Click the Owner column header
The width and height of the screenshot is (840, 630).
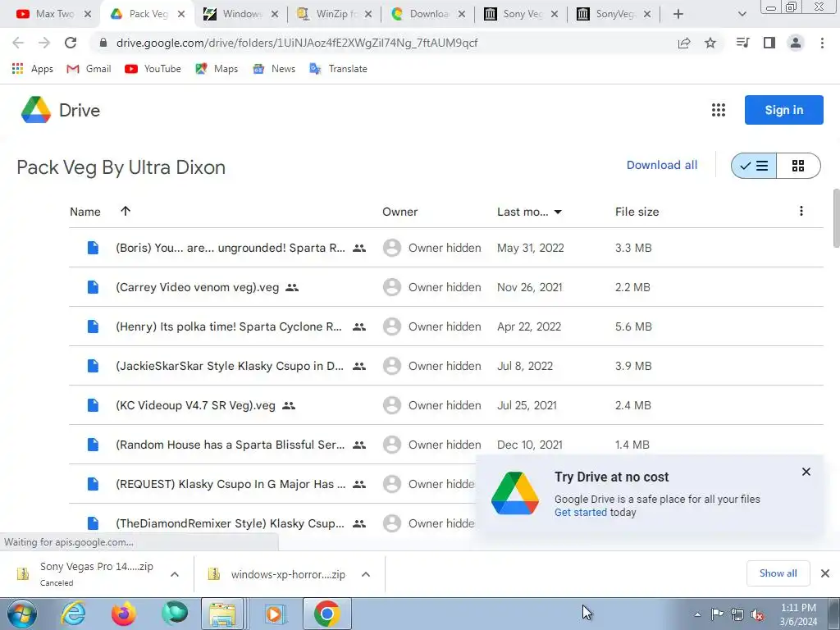[399, 212]
